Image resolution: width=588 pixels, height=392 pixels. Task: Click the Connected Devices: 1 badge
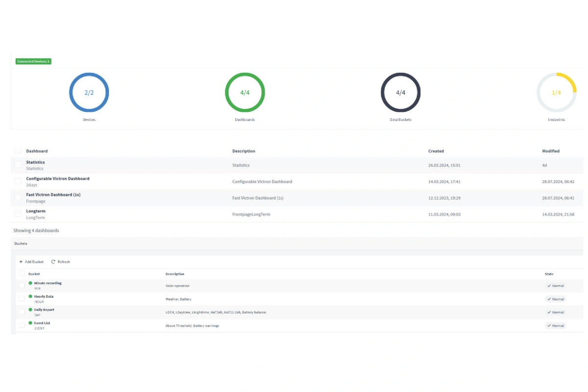[33, 61]
